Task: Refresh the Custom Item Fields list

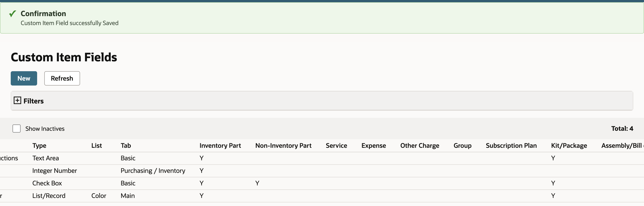Action: point(62,78)
